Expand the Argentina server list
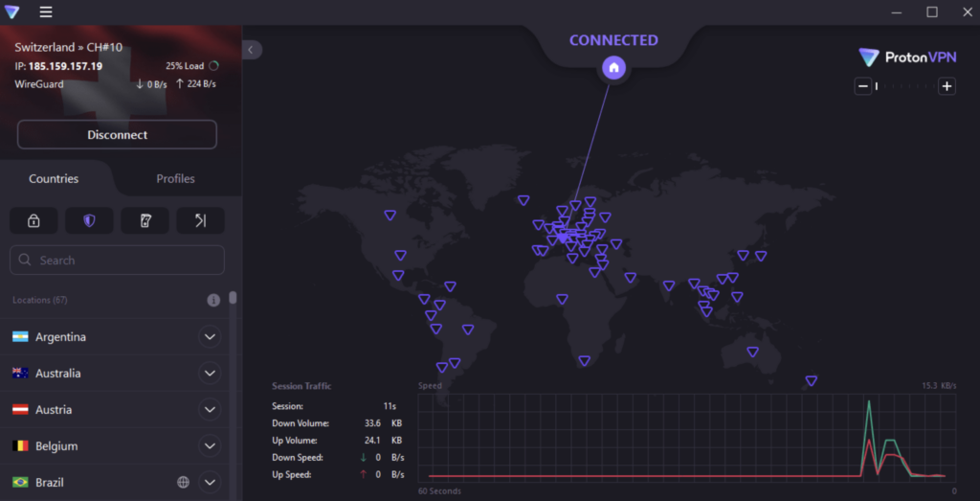Viewport: 980px width, 501px height. coord(210,337)
